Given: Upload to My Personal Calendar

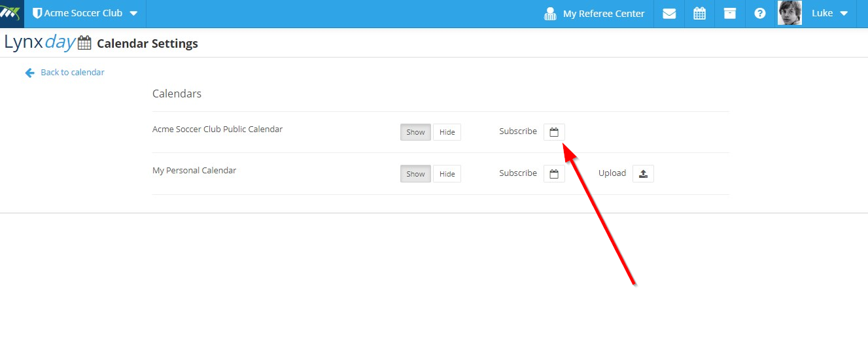Looking at the screenshot, I should click(x=643, y=174).
